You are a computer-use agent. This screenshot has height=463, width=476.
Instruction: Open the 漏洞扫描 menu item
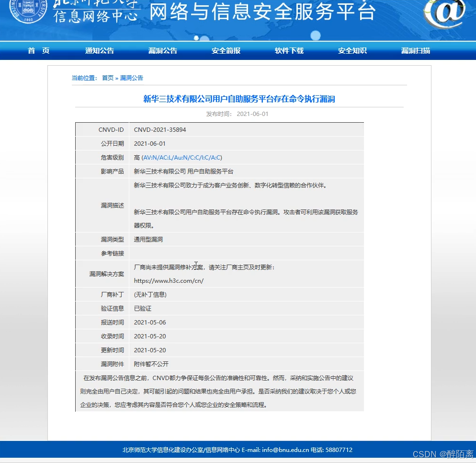pyautogui.click(x=416, y=51)
